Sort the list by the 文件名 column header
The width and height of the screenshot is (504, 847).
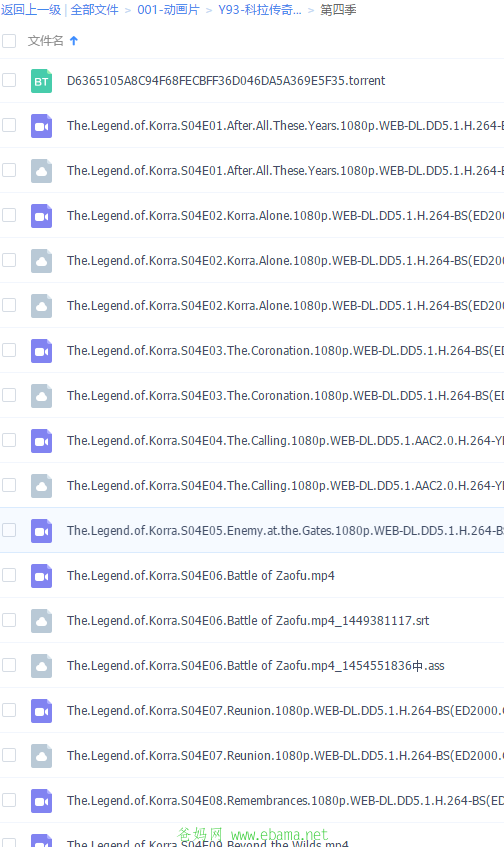[45, 41]
